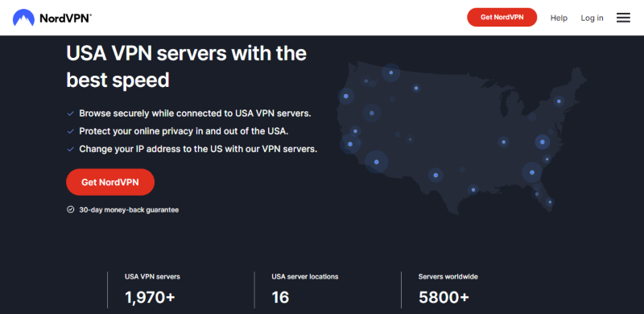Click the "5800+" worldwide servers figure
644x314 pixels.
(x=444, y=297)
